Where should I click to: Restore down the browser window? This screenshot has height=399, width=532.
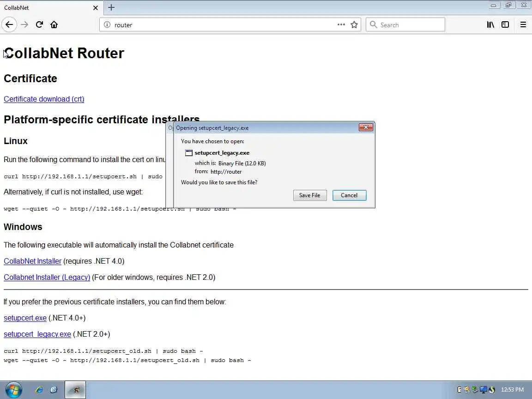coord(508,5)
